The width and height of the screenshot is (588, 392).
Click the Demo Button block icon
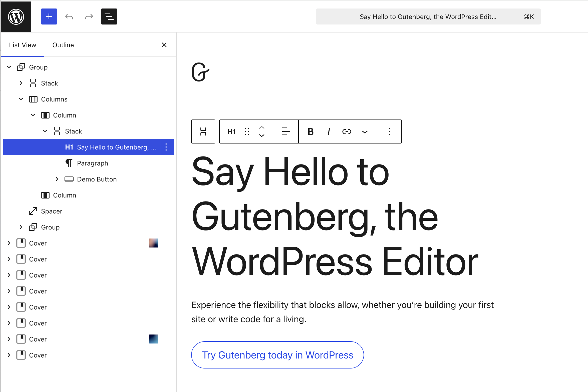coord(69,179)
